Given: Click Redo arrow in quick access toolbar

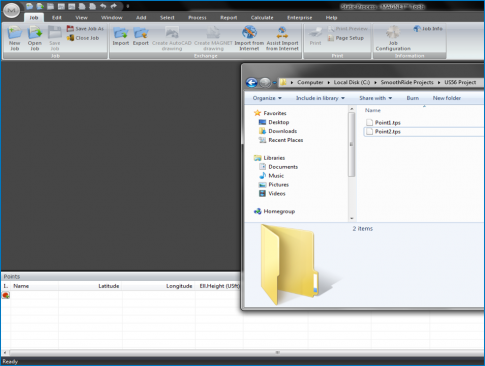Looking at the screenshot, I should click(x=114, y=6).
